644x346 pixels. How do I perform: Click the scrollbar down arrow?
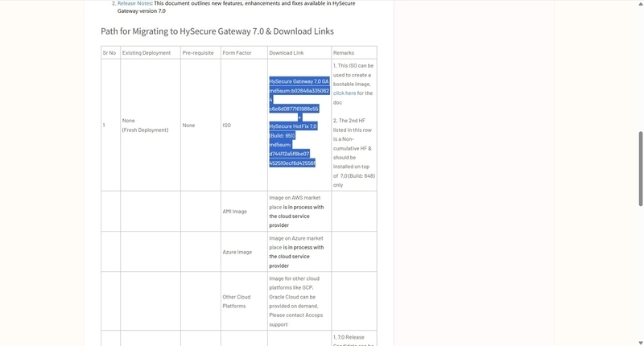pyautogui.click(x=640, y=342)
